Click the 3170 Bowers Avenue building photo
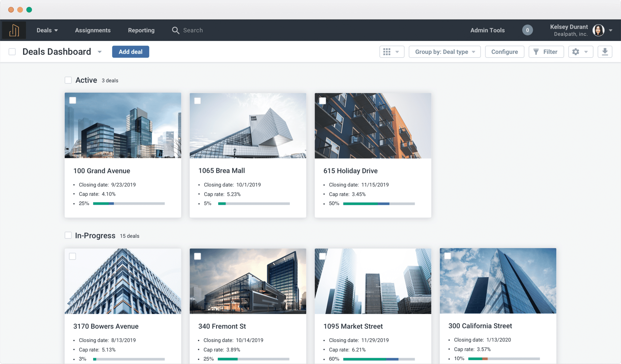The height and width of the screenshot is (364, 621). (x=123, y=281)
